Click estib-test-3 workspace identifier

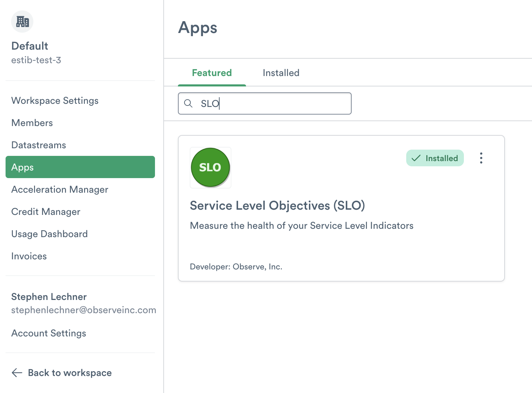click(36, 60)
